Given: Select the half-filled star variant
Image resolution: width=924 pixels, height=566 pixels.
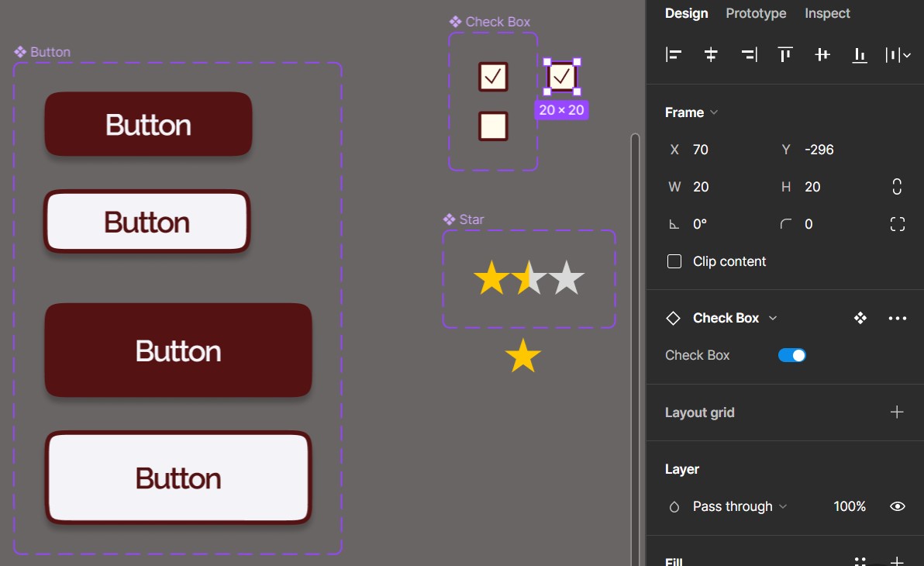Looking at the screenshot, I should [x=529, y=278].
